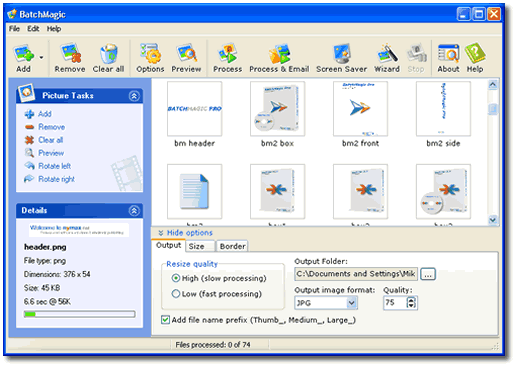Select Low (fast processing) radio button
The image size is (514, 367).
coord(176,294)
